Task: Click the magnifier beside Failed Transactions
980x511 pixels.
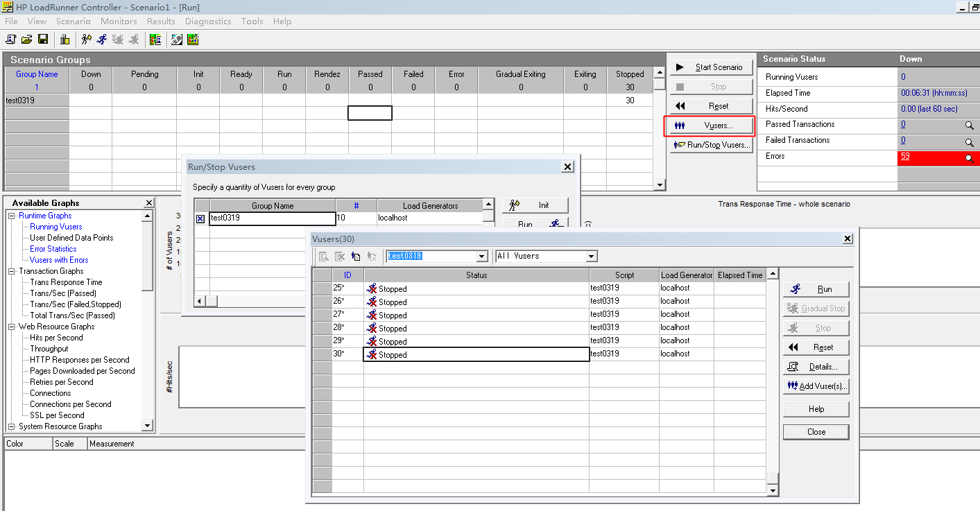Action: tap(969, 141)
